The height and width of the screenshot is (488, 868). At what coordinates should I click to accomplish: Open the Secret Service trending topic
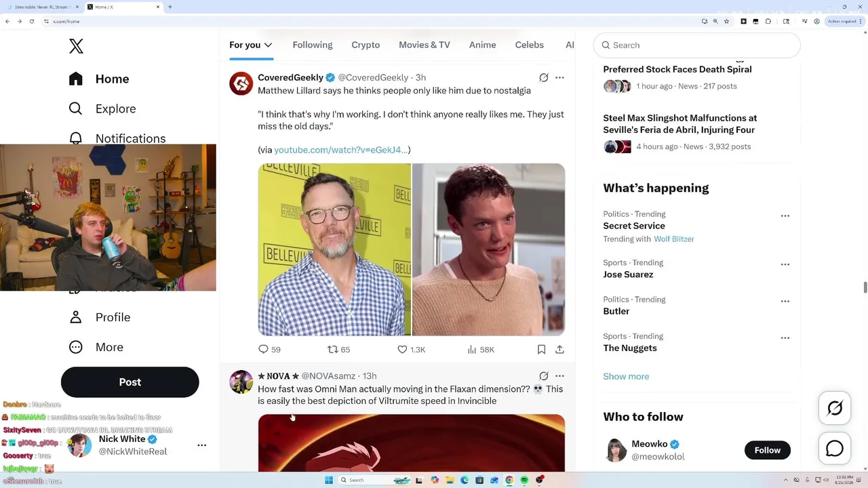634,226
